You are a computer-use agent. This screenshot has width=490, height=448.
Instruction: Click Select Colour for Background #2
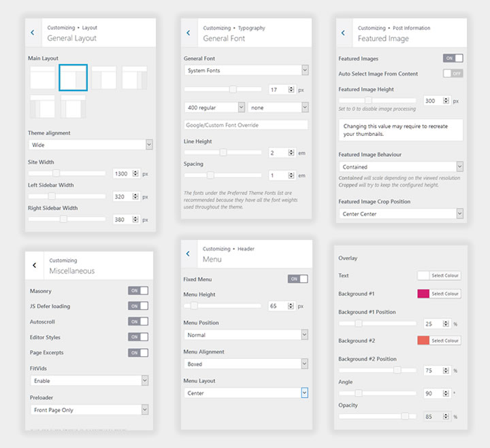tap(445, 341)
